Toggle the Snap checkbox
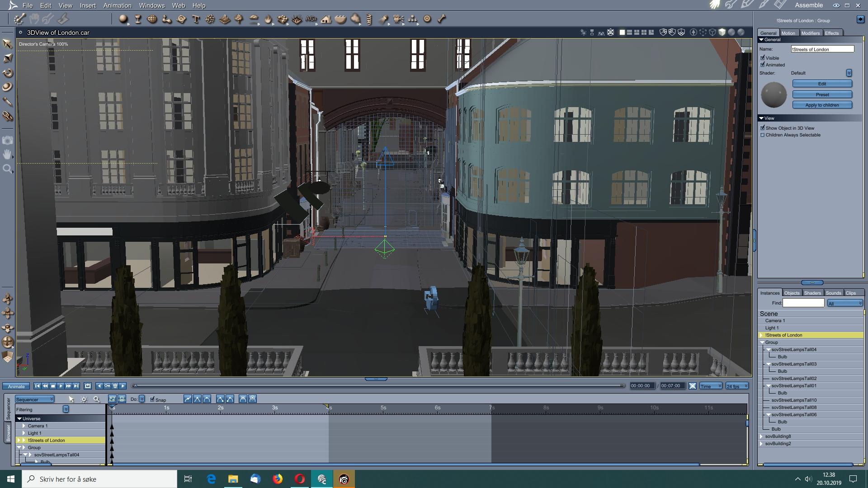868x488 pixels. tap(152, 399)
